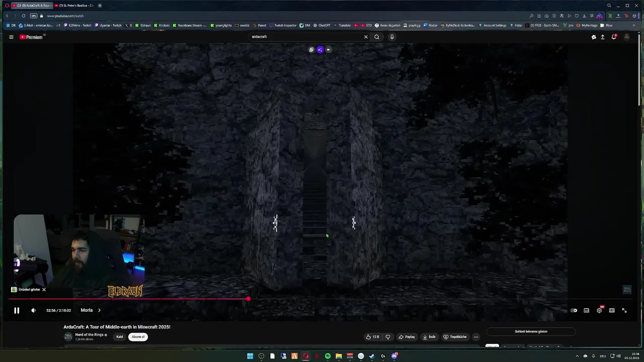
Task: Open the YouTube create video icon
Action: 603,37
